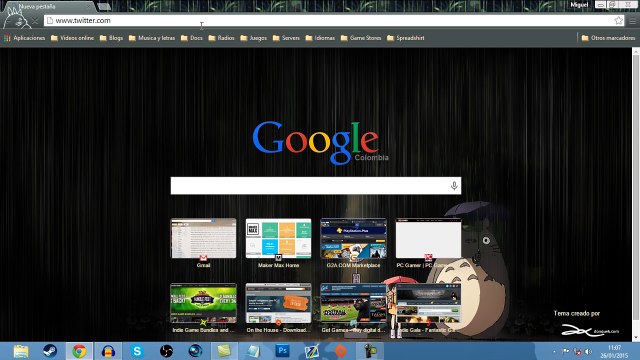The height and width of the screenshot is (360, 640).
Task: Open the Servers bookmark folder
Action: tap(286, 38)
